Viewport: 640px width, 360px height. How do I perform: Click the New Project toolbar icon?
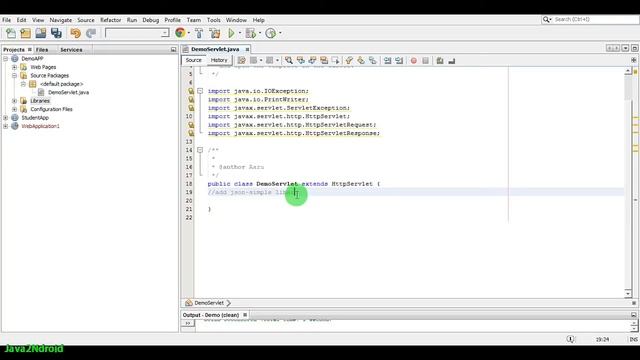tap(25, 33)
